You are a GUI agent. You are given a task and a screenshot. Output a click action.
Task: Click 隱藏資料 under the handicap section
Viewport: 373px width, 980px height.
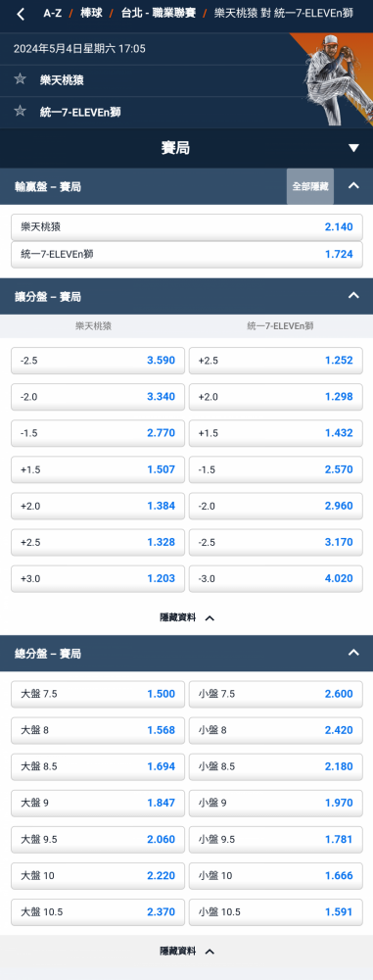pyautogui.click(x=187, y=617)
